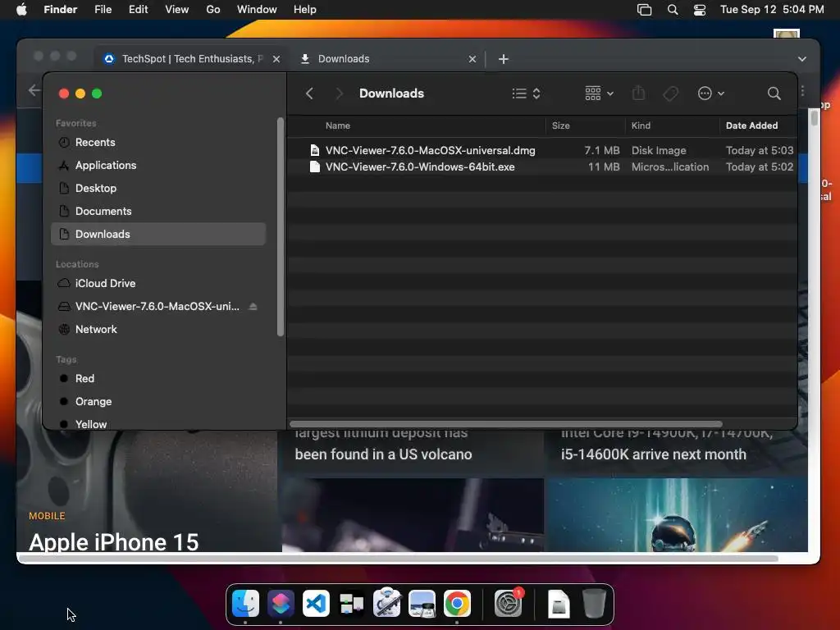This screenshot has height=630, width=840.
Task: Open the Apple iPhone 15 article on TechSpot
Action: point(114,541)
